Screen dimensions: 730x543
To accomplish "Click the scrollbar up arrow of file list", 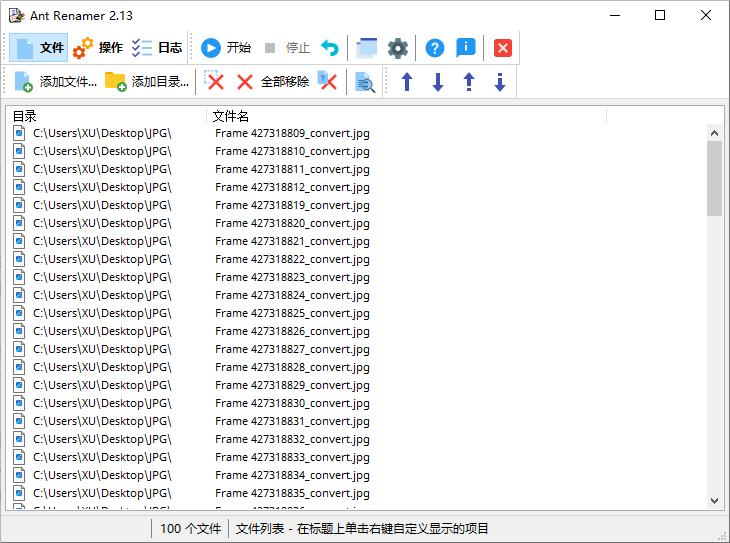I will [714, 133].
